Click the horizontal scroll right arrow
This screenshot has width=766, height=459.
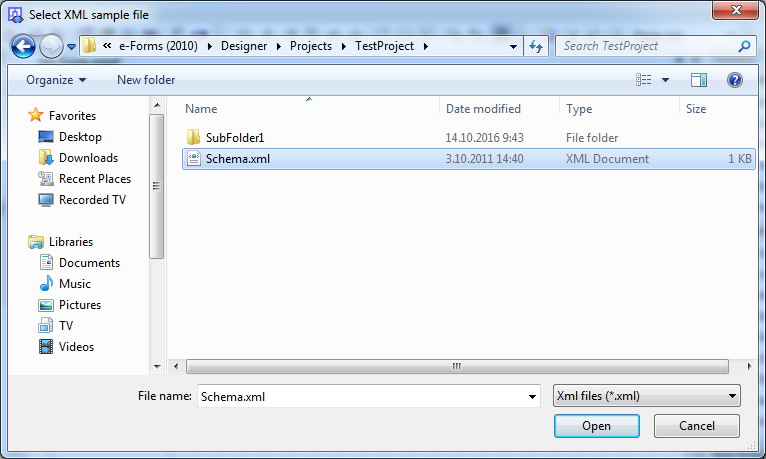pyautogui.click(x=749, y=366)
